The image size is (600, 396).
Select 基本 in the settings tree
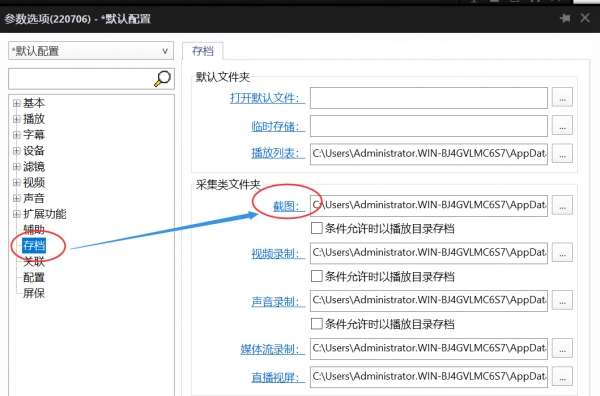click(x=34, y=103)
